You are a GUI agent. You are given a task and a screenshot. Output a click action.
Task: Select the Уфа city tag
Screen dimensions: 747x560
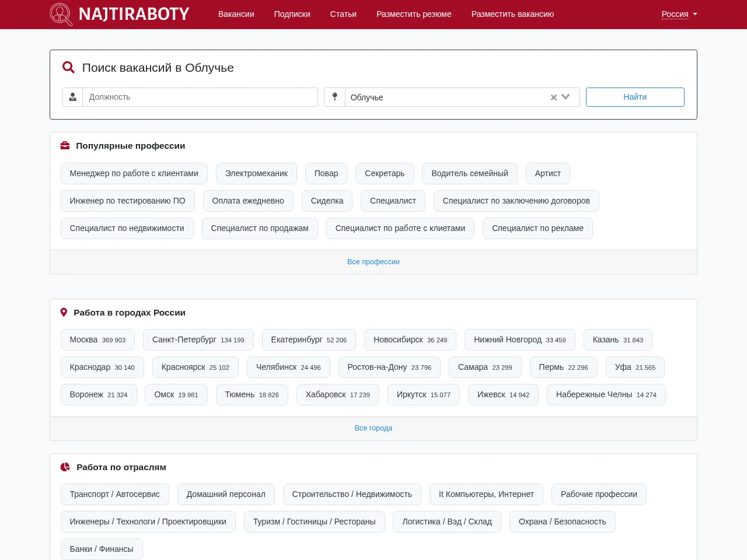point(635,367)
